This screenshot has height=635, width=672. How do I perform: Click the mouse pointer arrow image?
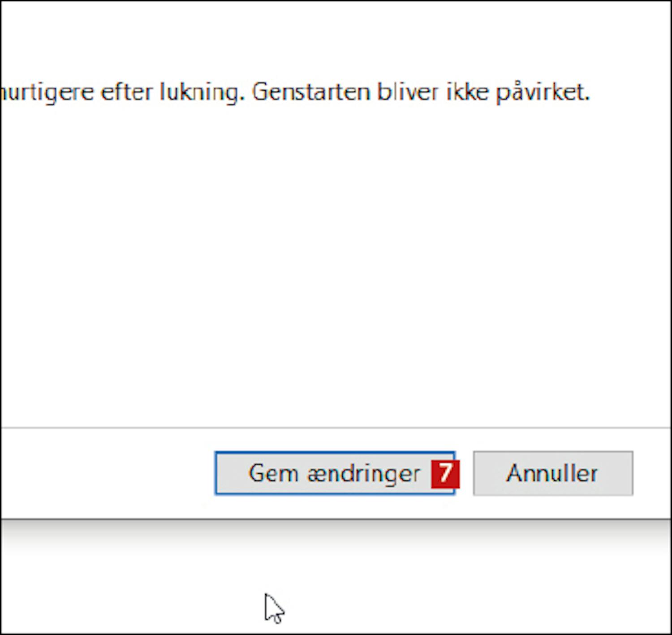[274, 608]
